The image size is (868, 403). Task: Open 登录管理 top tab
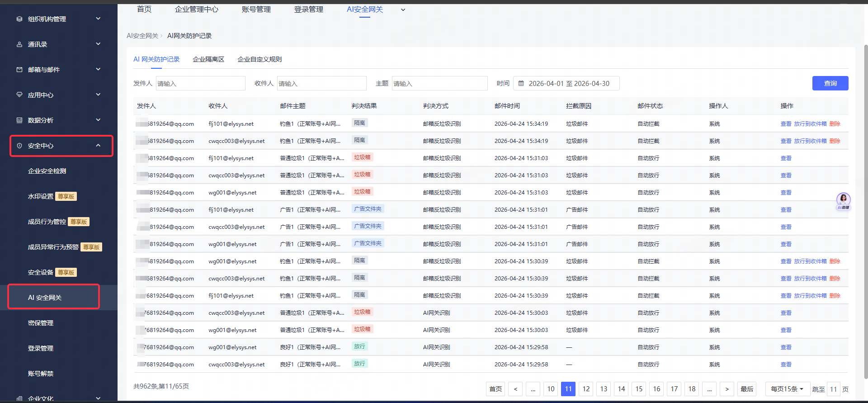[309, 9]
